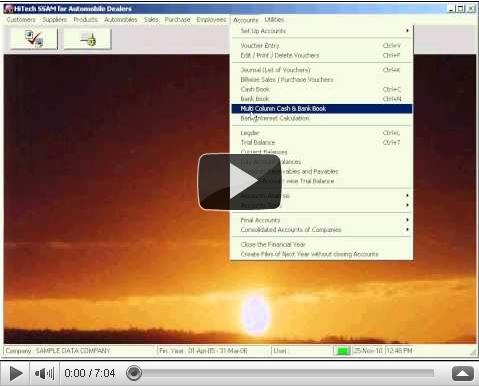Image resolution: width=479 pixels, height=386 pixels.
Task: Click the 25-Nov-10 date in the status bar
Action: point(367,351)
